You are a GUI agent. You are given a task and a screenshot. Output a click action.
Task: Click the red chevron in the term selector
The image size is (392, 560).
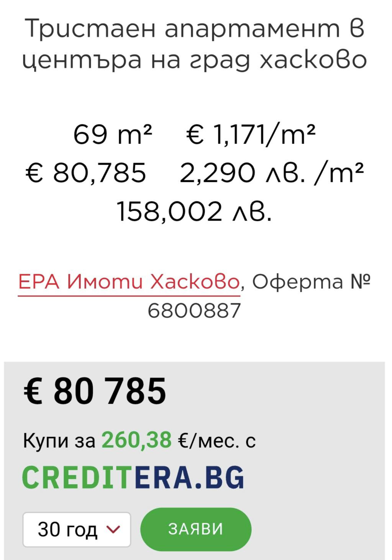113,529
